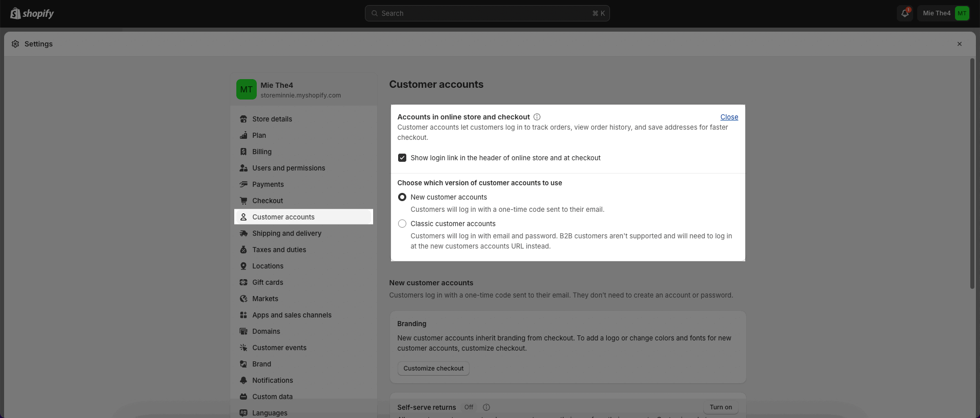
Task: Open Domains settings
Action: coord(304,331)
